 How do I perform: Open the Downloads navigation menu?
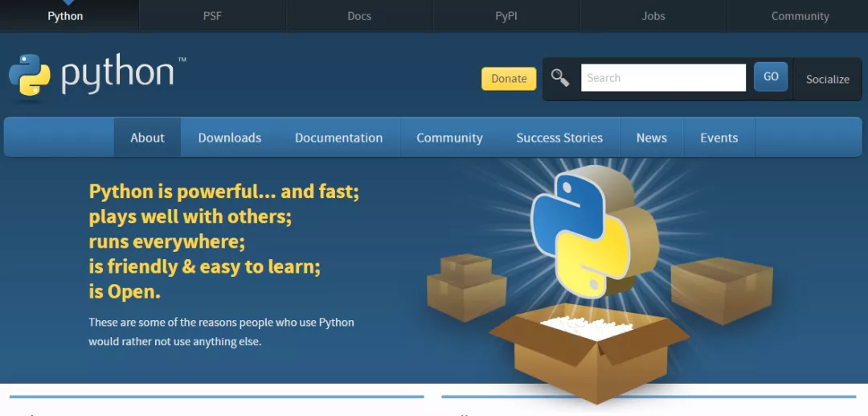pos(230,138)
